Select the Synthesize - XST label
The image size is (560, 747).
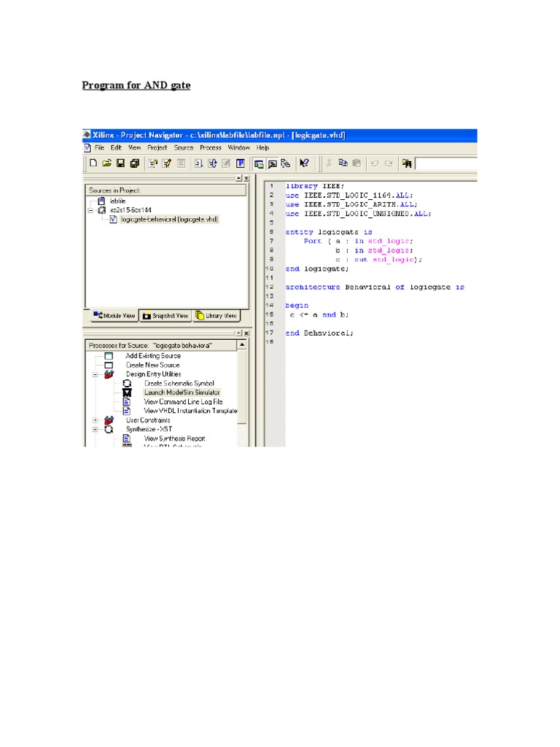click(x=149, y=429)
